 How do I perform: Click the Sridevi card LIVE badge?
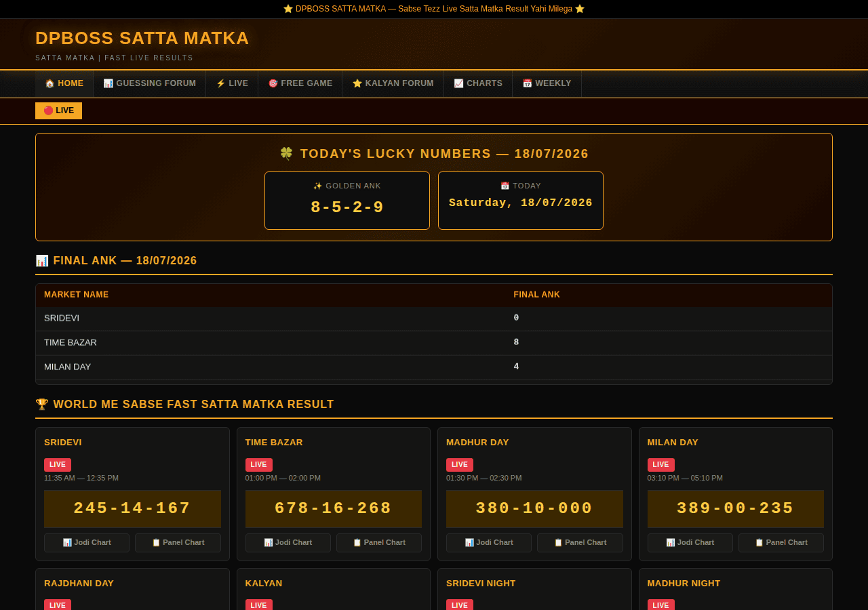click(x=58, y=464)
